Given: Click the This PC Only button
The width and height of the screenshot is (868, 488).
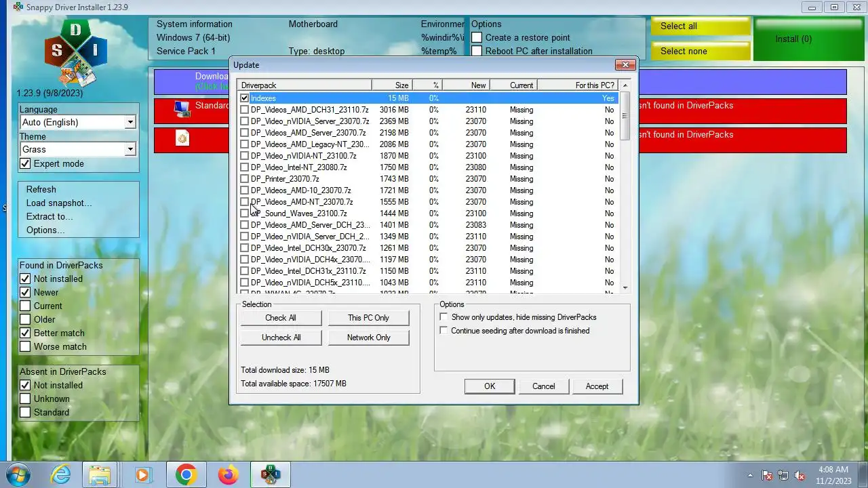Looking at the screenshot, I should coord(369,318).
